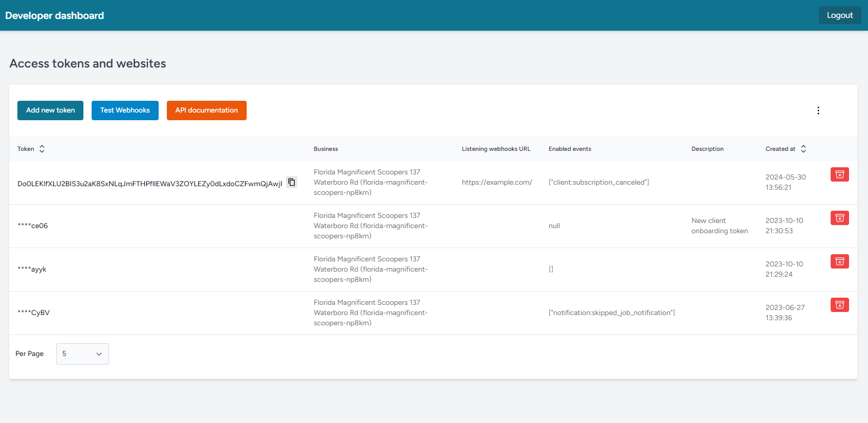Delete the ****CyBV token
868x423 pixels.
point(839,305)
